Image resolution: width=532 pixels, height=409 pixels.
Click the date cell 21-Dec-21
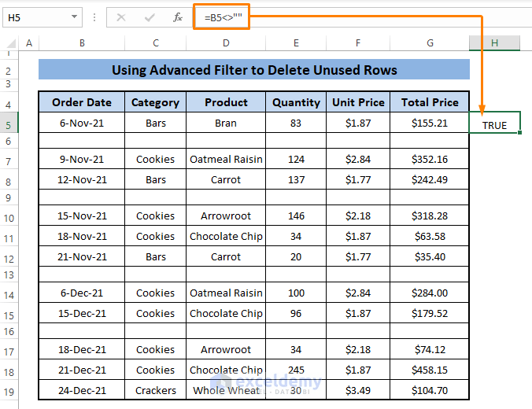pyautogui.click(x=82, y=370)
